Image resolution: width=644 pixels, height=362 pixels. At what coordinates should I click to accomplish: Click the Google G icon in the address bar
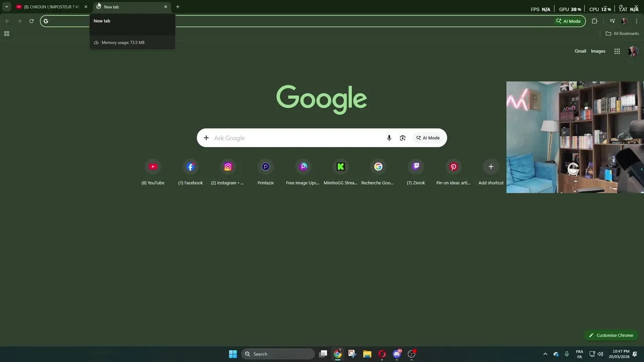[x=46, y=21]
